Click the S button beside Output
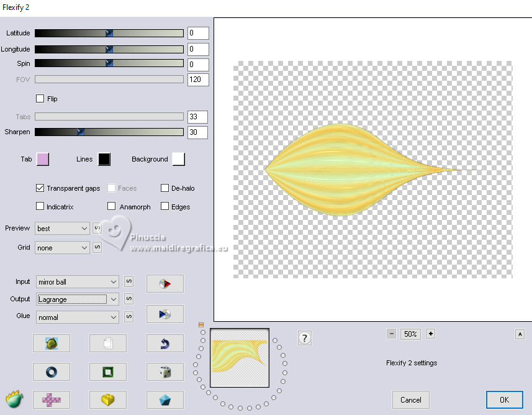The height and width of the screenshot is (415, 532). 128,299
